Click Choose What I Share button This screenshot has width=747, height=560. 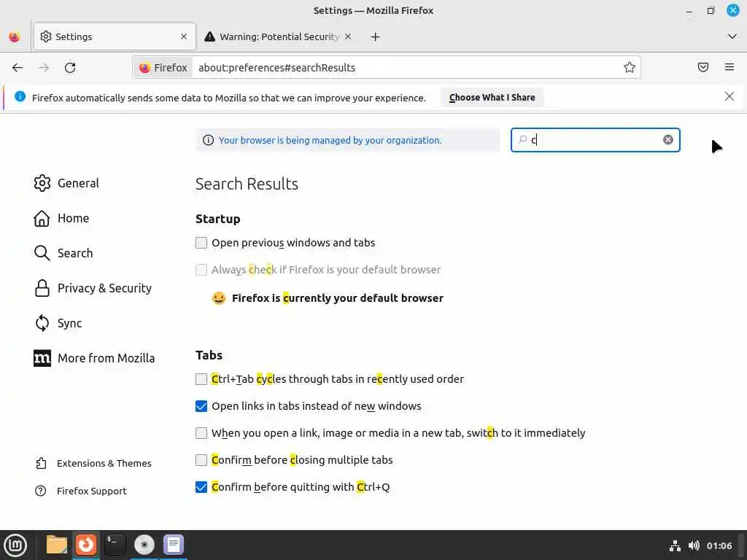pos(492,97)
